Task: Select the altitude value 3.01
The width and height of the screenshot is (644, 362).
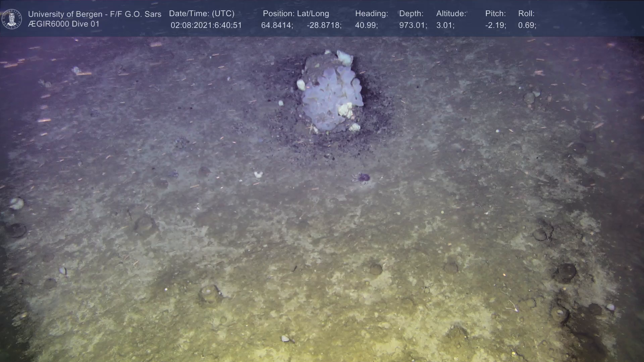Action: tap(445, 25)
